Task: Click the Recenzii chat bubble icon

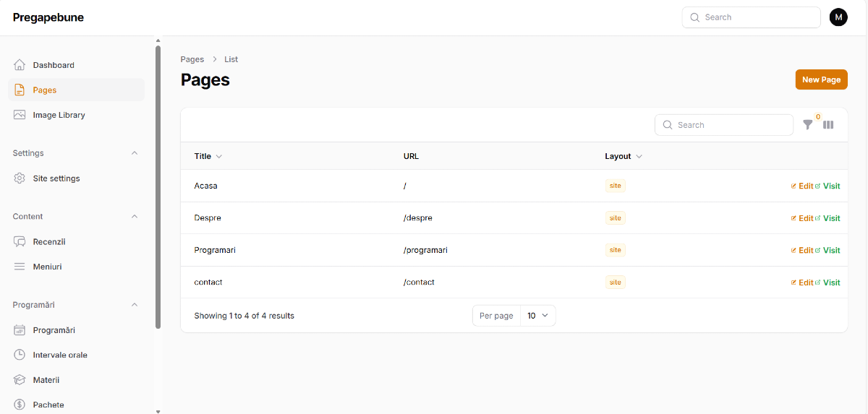Action: [x=20, y=242]
